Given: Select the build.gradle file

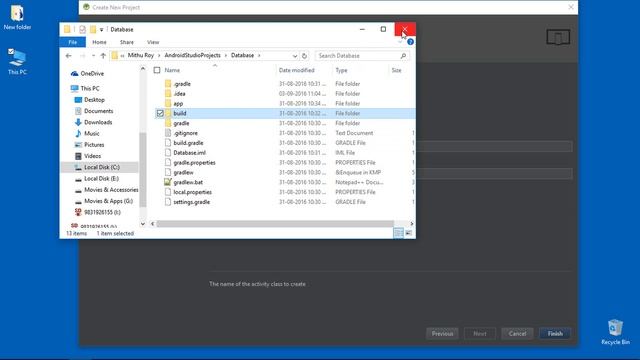Looking at the screenshot, I should click(x=188, y=143).
